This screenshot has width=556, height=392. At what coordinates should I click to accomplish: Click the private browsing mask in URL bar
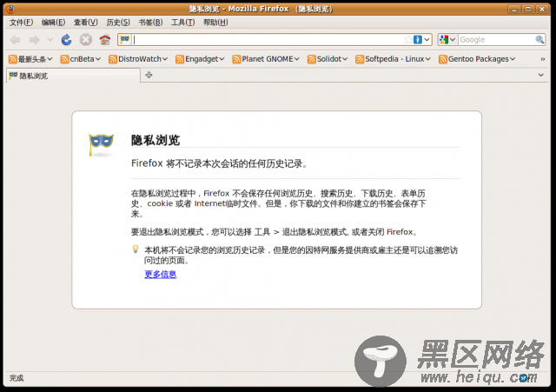[125, 39]
